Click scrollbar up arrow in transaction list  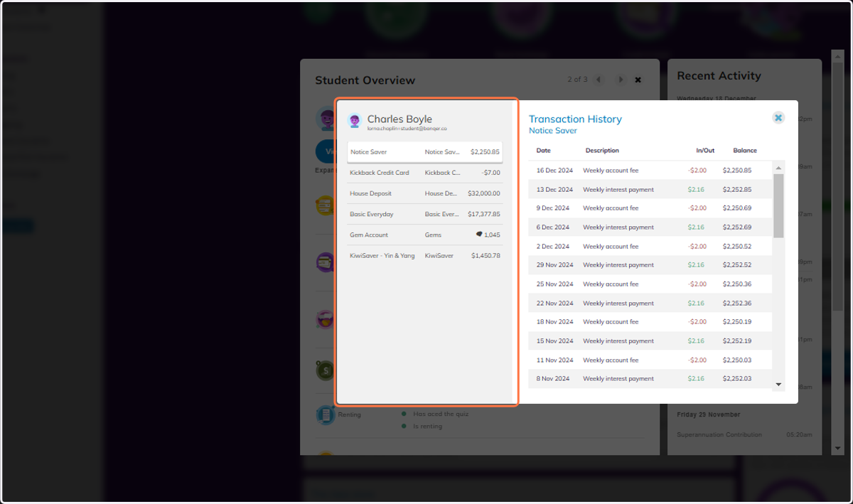click(x=778, y=168)
